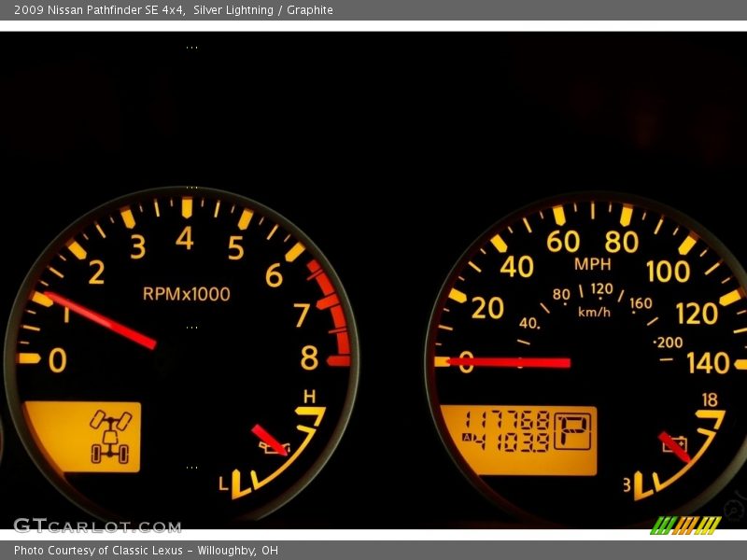
Task: Click the H mark on oil pressure gauge
Action: pyautogui.click(x=309, y=396)
